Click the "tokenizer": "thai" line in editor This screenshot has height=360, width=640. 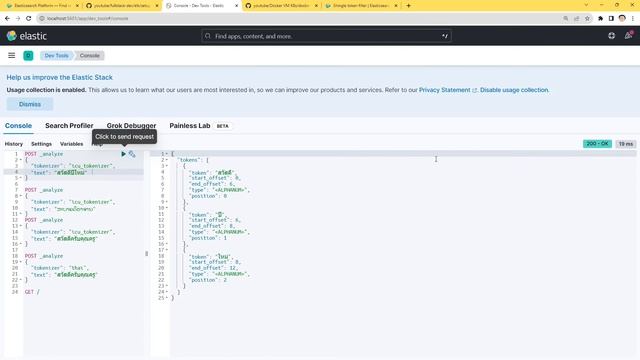[x=60, y=268]
